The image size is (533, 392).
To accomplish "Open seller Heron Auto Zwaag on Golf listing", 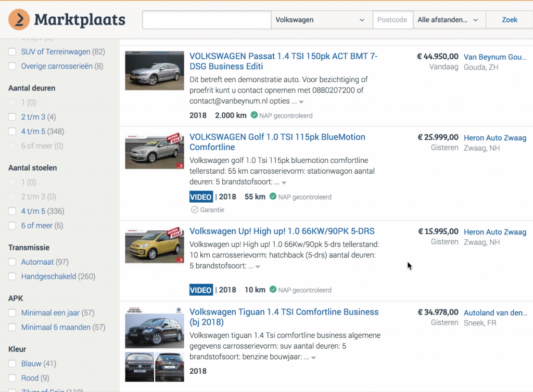I will (494, 138).
